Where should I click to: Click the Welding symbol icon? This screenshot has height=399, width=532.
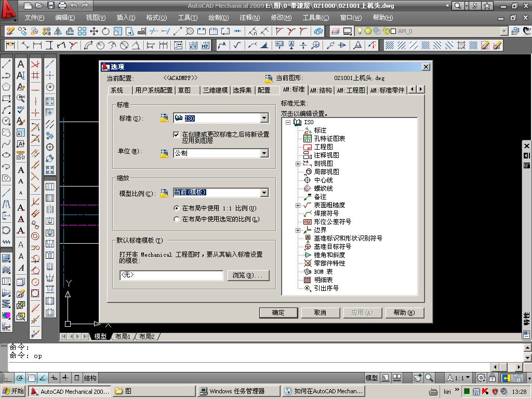point(252,45)
